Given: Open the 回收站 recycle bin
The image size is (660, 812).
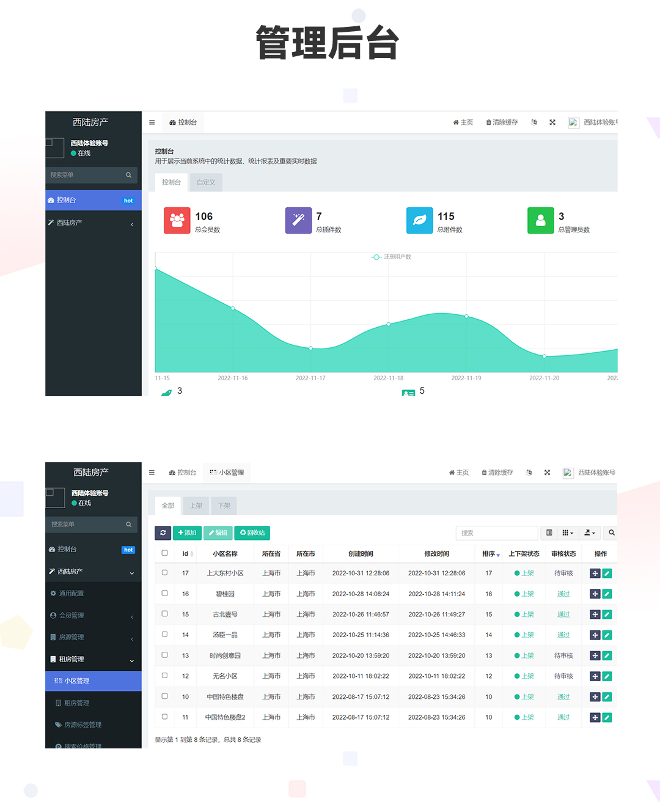Looking at the screenshot, I should click(252, 533).
